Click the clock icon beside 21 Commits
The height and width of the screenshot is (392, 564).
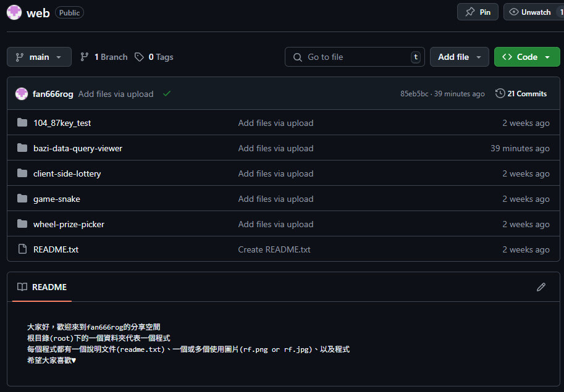500,93
